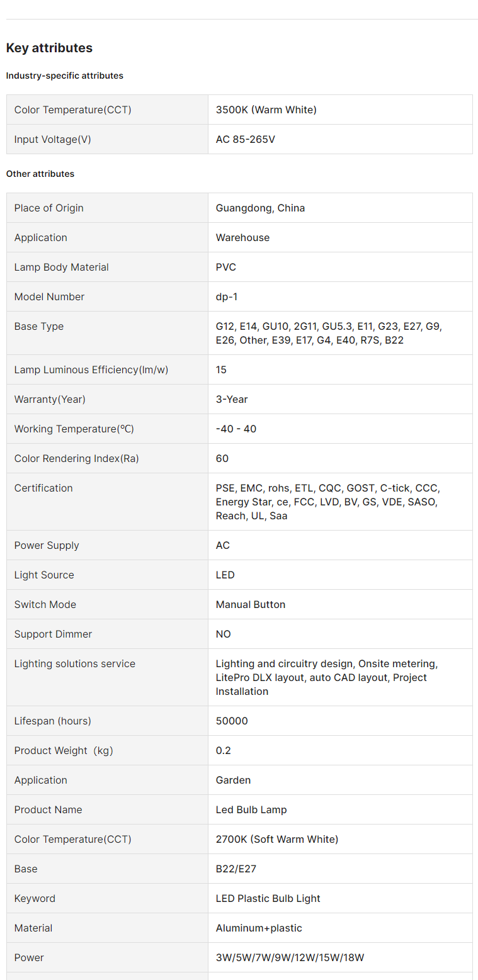
Task: Click the Lighting solutions service label
Action: click(74, 663)
